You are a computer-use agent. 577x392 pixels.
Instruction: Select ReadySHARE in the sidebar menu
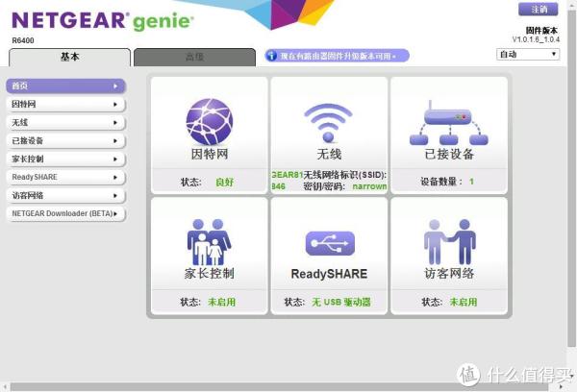pos(65,177)
